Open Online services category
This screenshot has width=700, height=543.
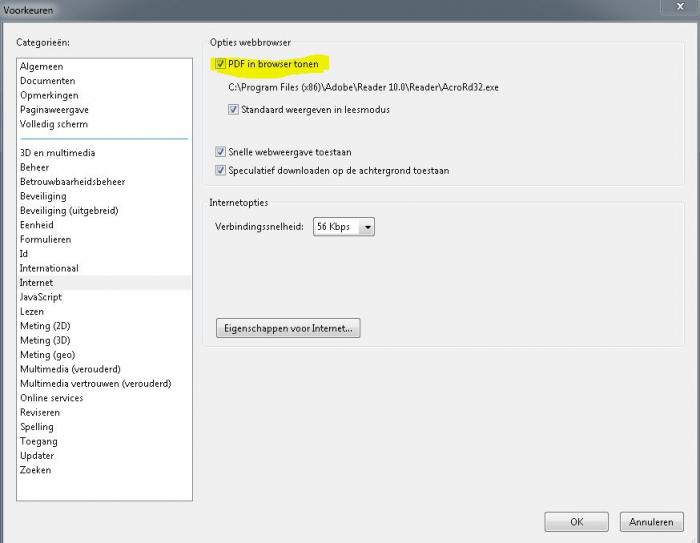(51, 398)
